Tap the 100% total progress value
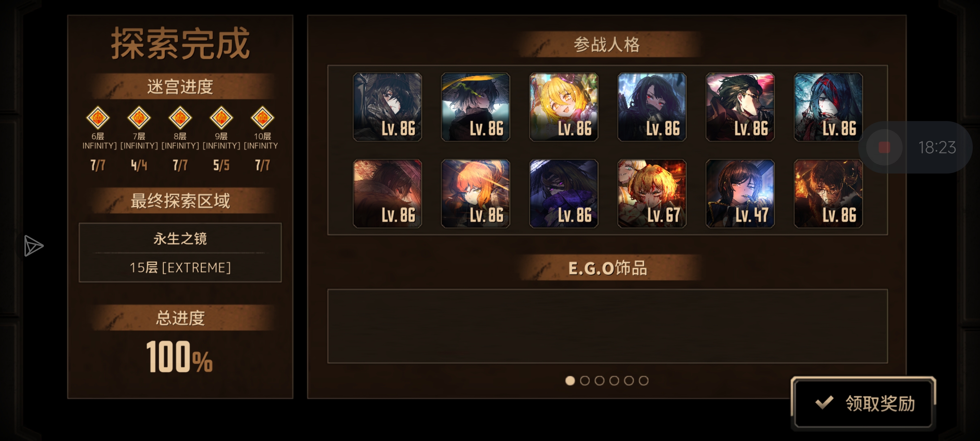980x441 pixels. (x=180, y=356)
